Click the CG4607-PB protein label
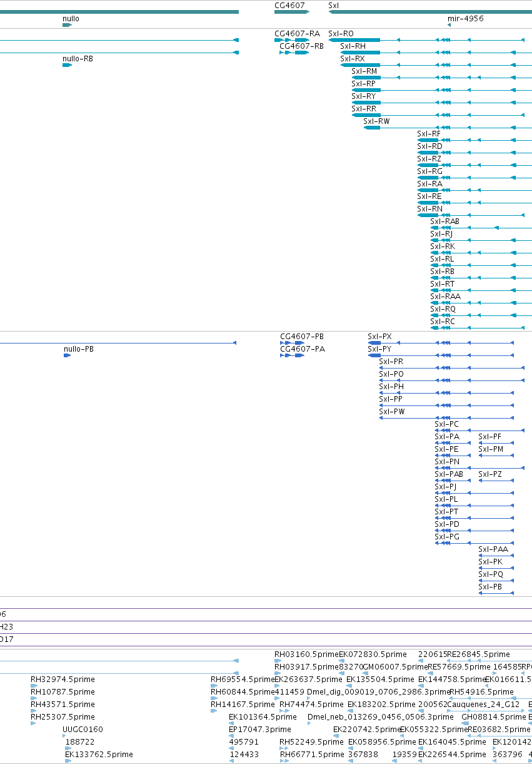 click(301, 337)
